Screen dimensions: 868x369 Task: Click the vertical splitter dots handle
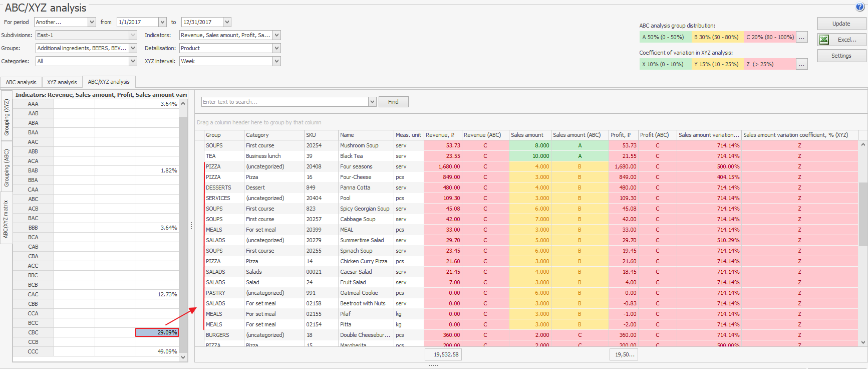click(191, 226)
